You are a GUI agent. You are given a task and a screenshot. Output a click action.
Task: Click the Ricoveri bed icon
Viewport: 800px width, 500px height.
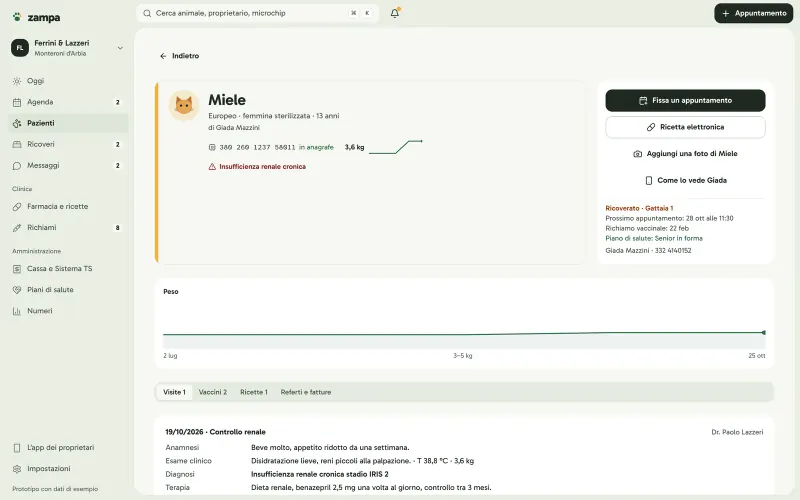pos(17,144)
